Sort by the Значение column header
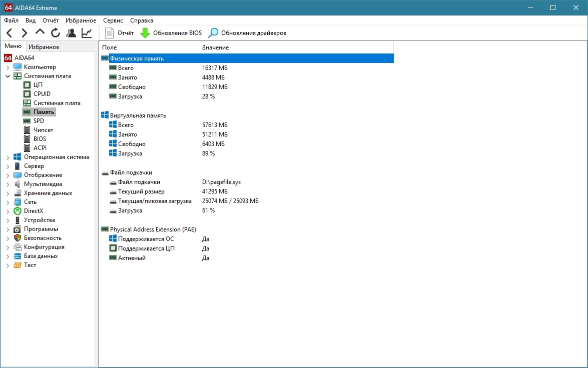Screen dimensions: 588x368 pos(296,47)
